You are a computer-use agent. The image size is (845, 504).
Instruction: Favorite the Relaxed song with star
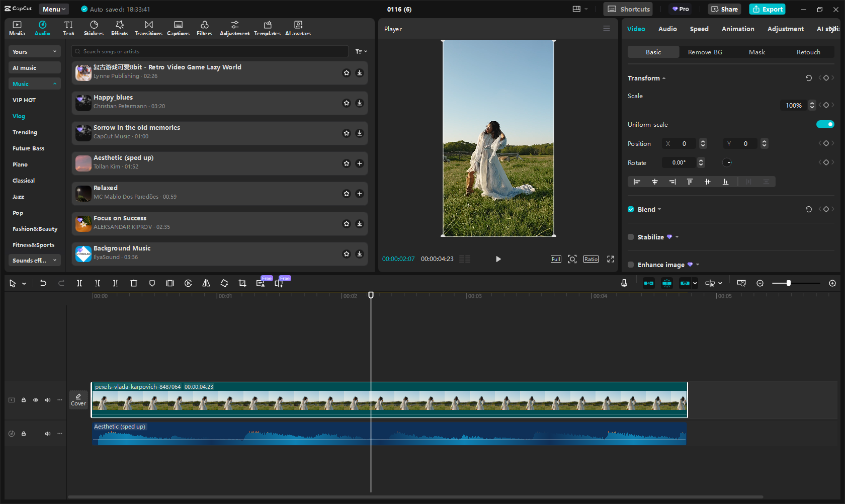[x=347, y=194]
